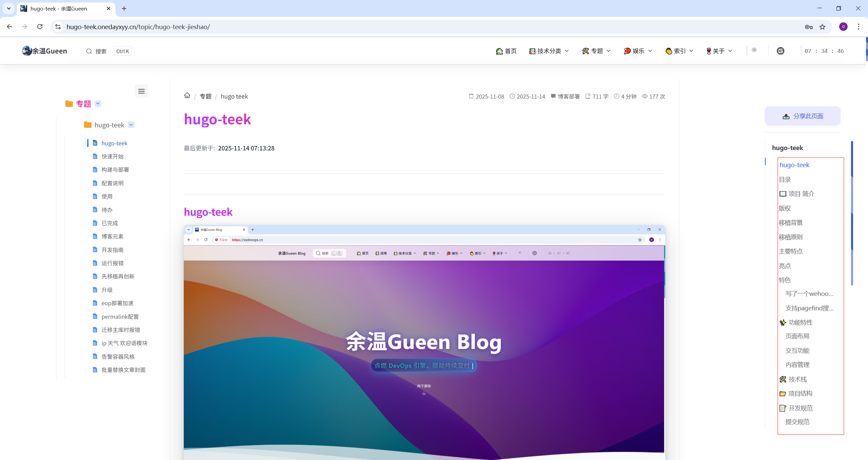868x460 pixels.
Task: Open the password key icon in the address bar
Action: tap(809, 27)
